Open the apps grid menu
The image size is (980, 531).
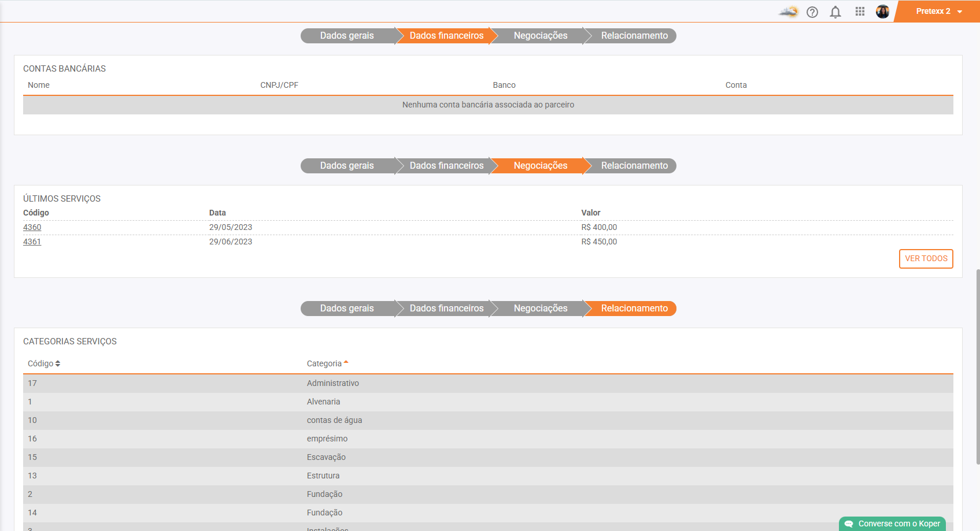click(860, 12)
